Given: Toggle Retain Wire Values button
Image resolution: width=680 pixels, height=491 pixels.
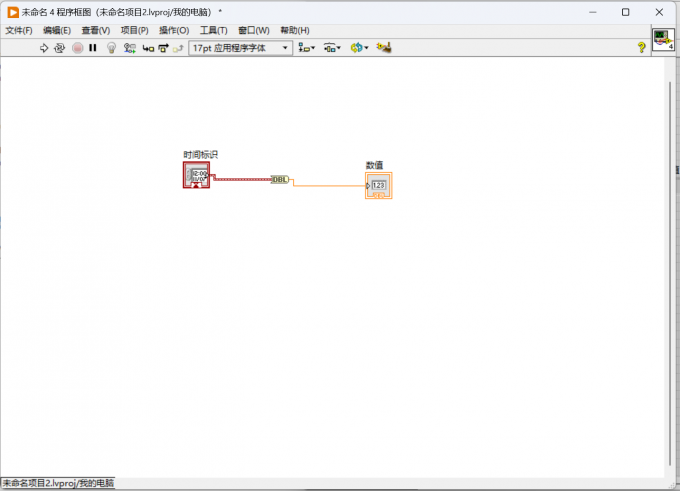Looking at the screenshot, I should (x=130, y=48).
